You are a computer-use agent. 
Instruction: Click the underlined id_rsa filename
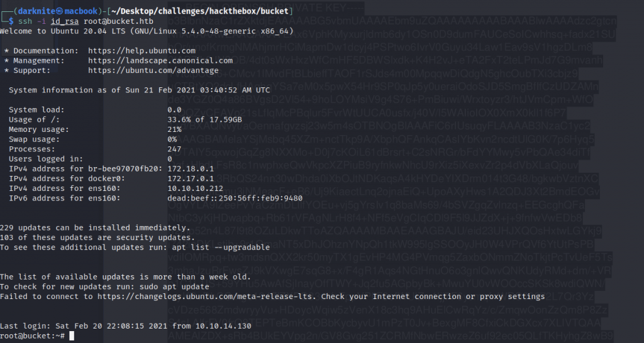click(56, 21)
